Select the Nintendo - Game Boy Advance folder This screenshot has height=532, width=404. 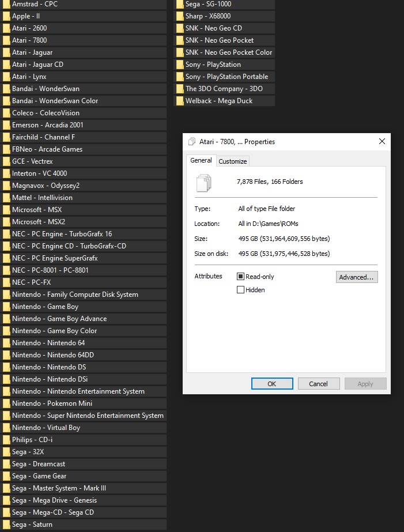[x=84, y=319]
